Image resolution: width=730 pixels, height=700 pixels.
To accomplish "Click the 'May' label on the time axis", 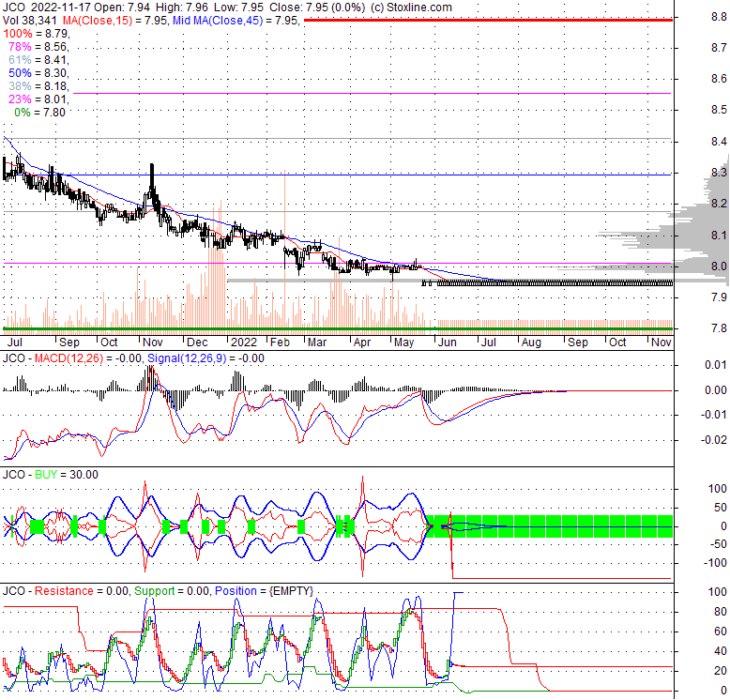I will [403, 342].
